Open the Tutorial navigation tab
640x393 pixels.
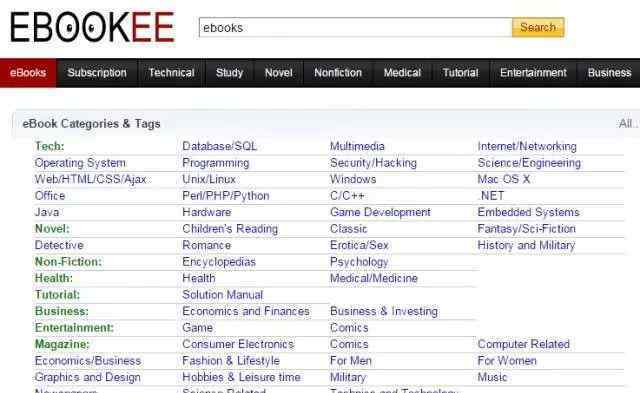460,73
